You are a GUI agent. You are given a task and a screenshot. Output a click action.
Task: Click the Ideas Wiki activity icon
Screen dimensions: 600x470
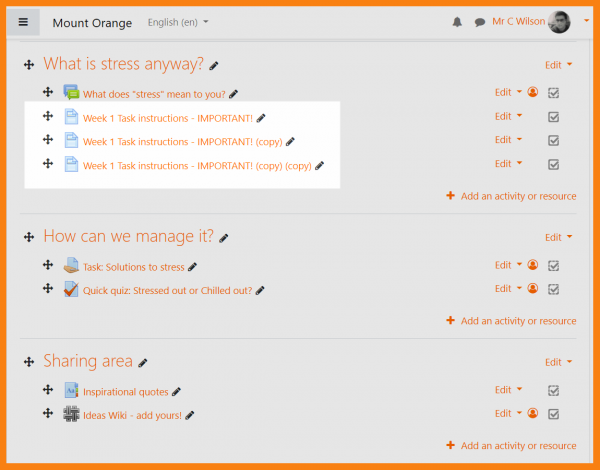[71, 415]
